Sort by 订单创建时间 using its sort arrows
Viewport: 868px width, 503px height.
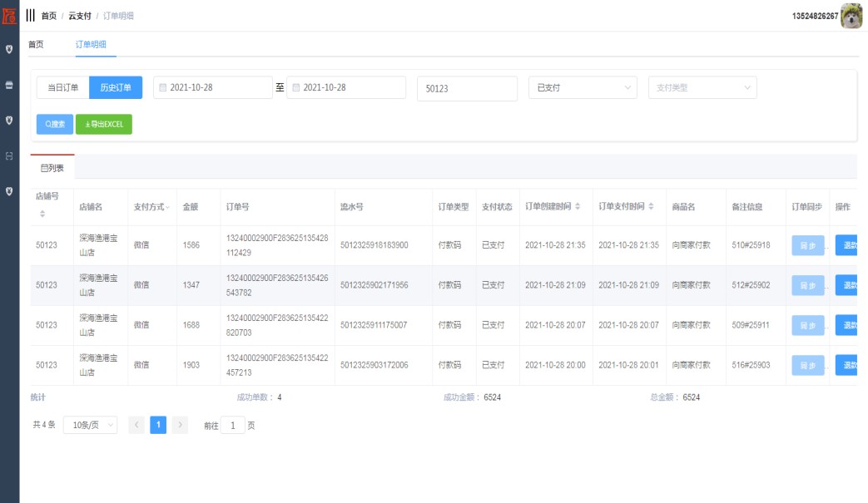pyautogui.click(x=578, y=206)
